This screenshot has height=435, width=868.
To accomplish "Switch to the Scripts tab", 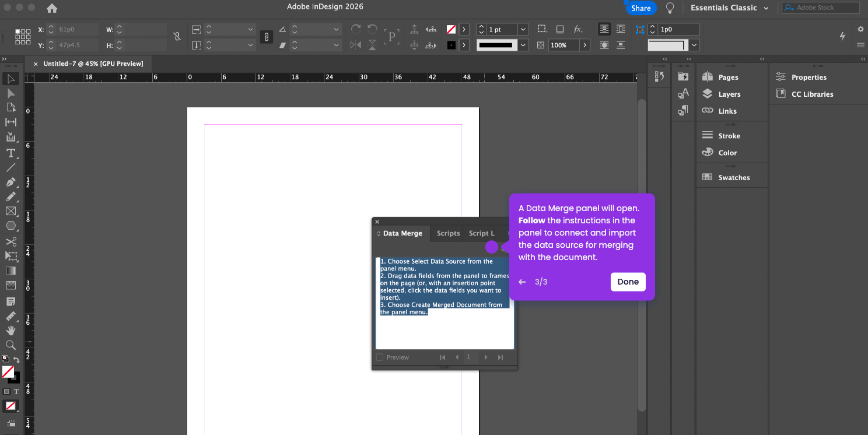I will click(448, 233).
